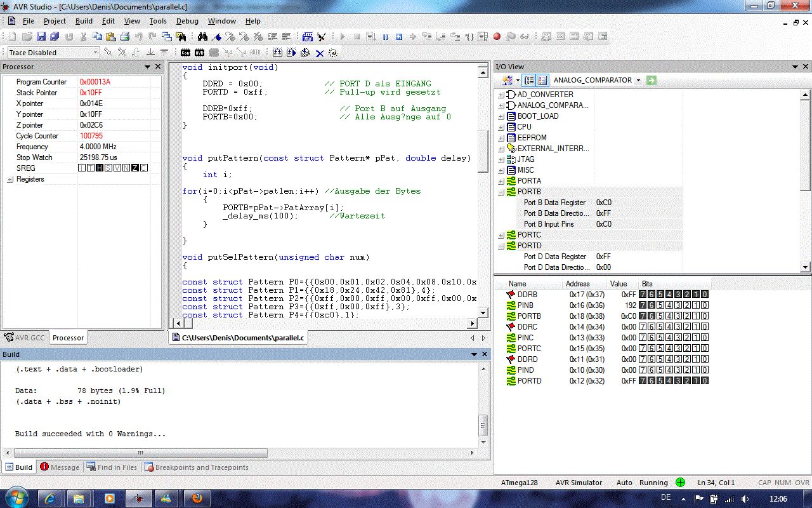The image size is (812, 508).
Task: Click the blue X icon in second toolbar
Action: [320, 53]
